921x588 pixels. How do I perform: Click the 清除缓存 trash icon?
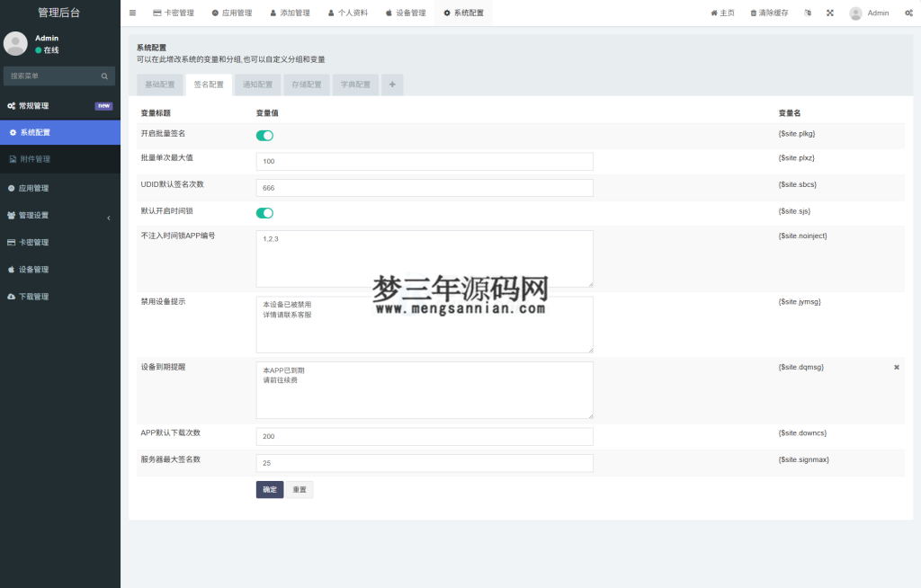(754, 13)
